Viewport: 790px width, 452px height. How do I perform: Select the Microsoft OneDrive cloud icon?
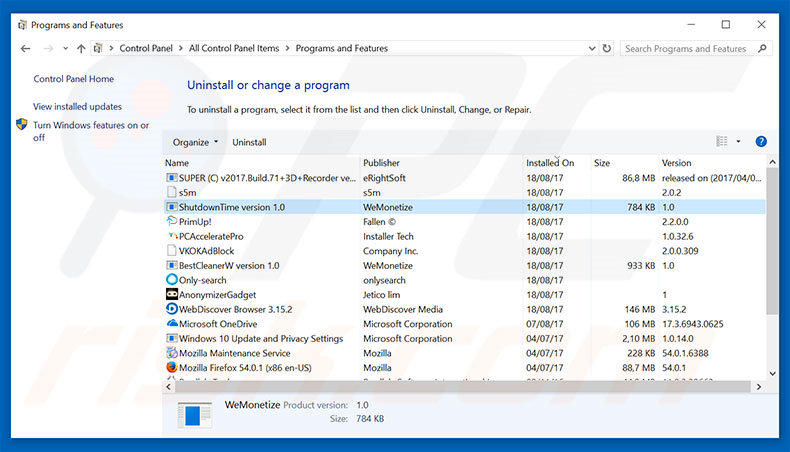[171, 324]
